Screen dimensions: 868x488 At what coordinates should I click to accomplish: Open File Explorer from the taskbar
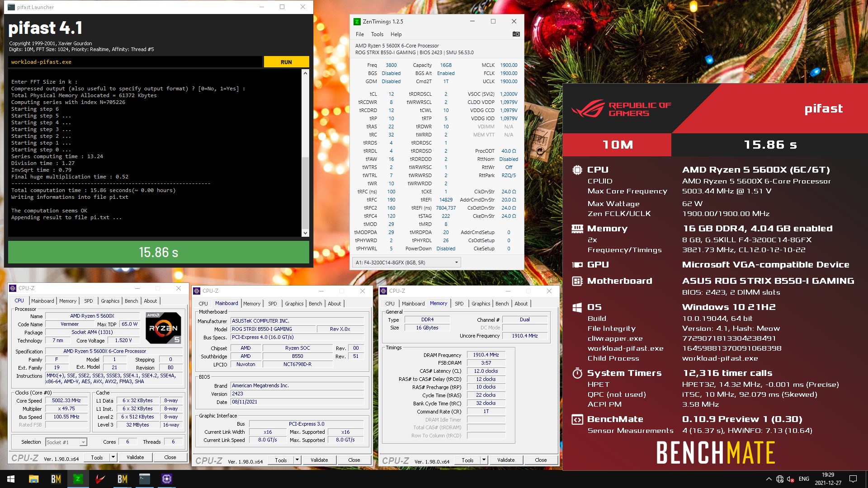33,479
